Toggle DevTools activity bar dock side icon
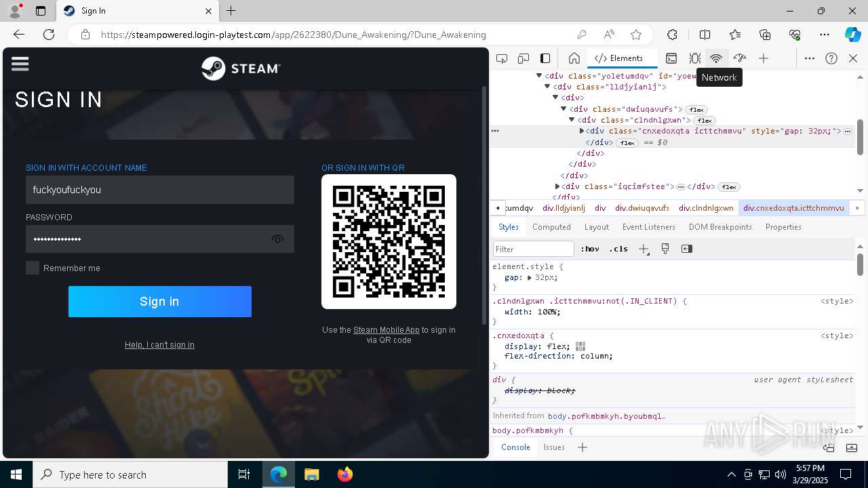 click(545, 58)
